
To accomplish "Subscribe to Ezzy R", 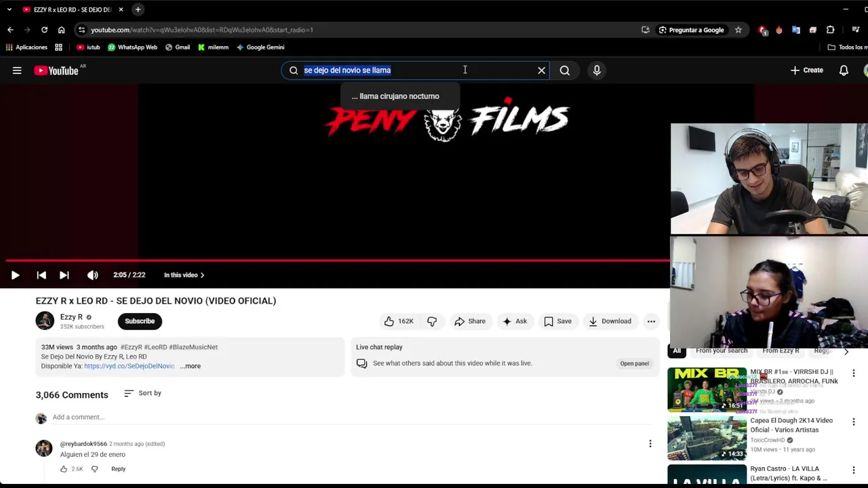I will pos(140,321).
